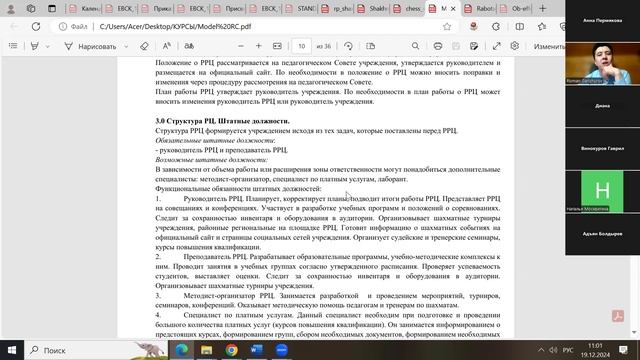The image size is (640, 360).
Task: Add this page to favorites star
Action: [x=447, y=27]
